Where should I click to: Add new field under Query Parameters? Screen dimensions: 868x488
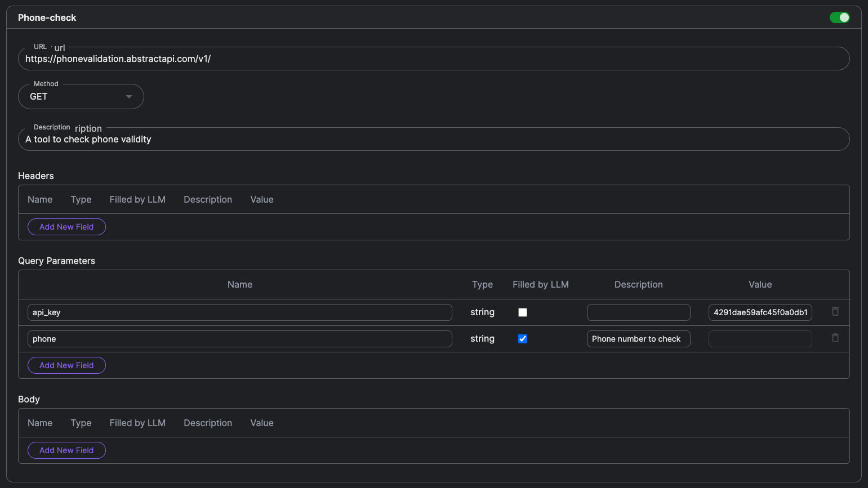66,365
